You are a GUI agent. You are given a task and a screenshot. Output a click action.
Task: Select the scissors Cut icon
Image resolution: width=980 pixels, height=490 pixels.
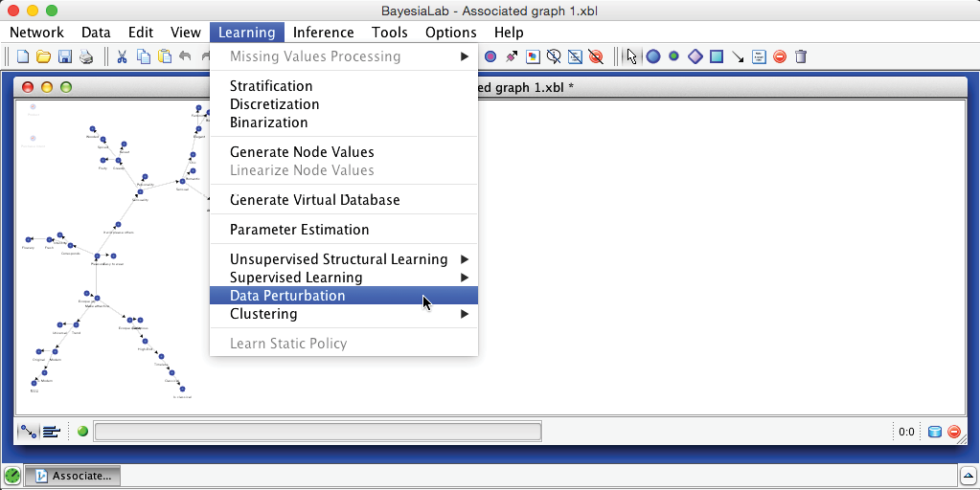[123, 56]
